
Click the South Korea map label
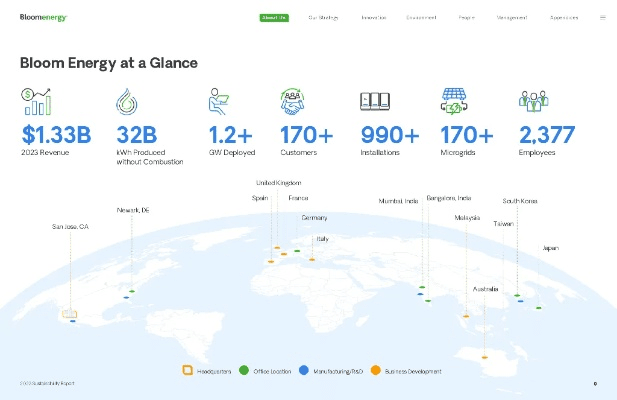coord(519,201)
